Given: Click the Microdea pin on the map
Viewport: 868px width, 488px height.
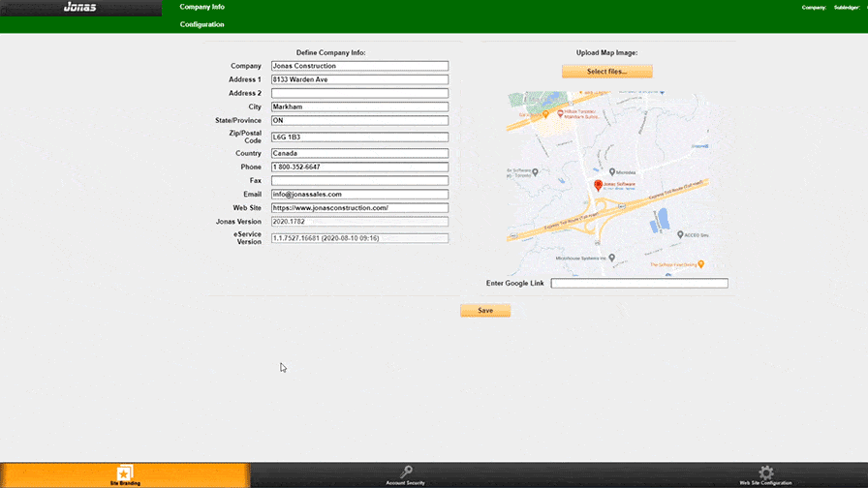Looking at the screenshot, I should pos(611,172).
